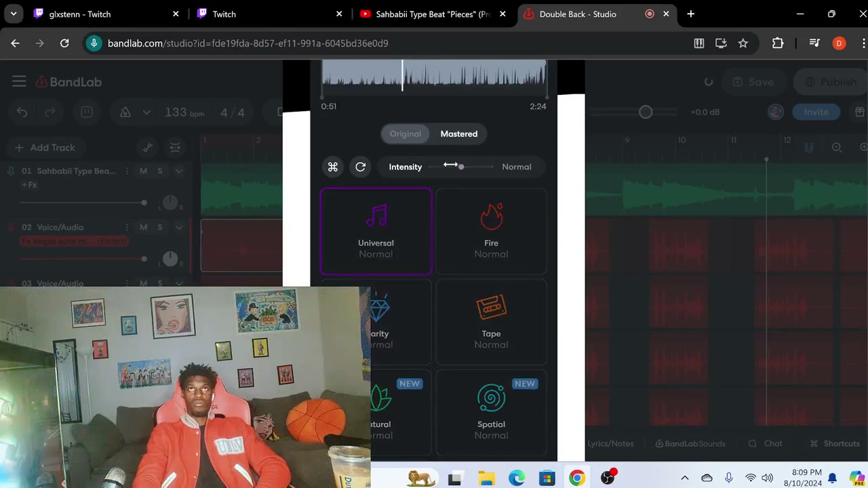The image size is (868, 488).
Task: Choose the Tape mastering preset
Action: click(491, 322)
